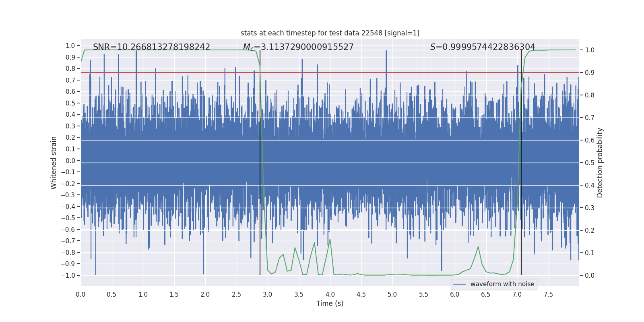The image size is (644, 322).
Task: Click the 0.0 tick label on time axis
Action: [81, 294]
